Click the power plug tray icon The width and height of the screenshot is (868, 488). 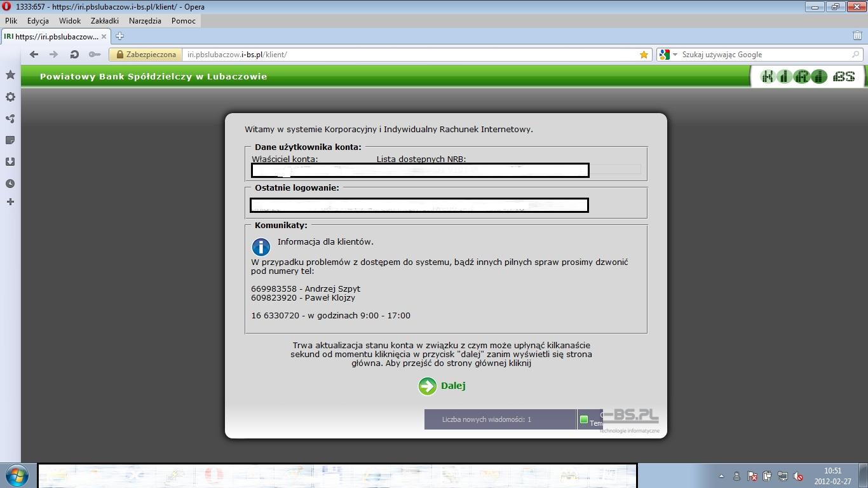click(x=768, y=476)
